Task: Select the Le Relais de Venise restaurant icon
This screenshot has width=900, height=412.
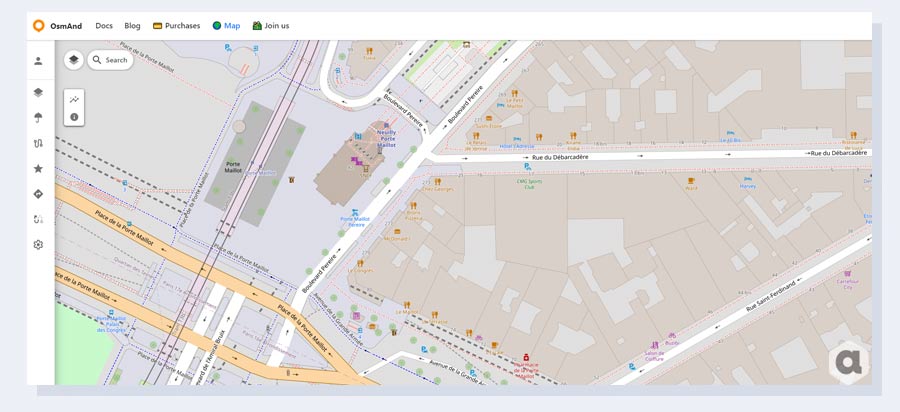Action: (x=476, y=136)
